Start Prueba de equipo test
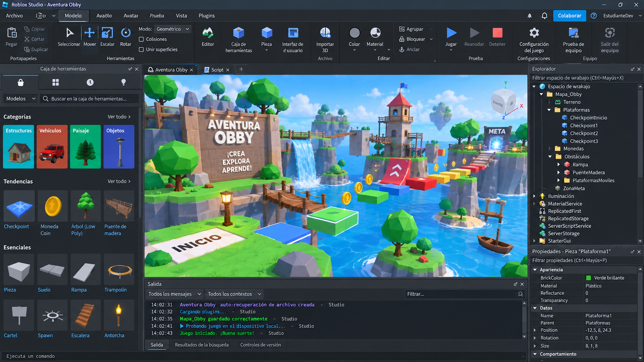This screenshot has width=644, height=362. (x=574, y=40)
